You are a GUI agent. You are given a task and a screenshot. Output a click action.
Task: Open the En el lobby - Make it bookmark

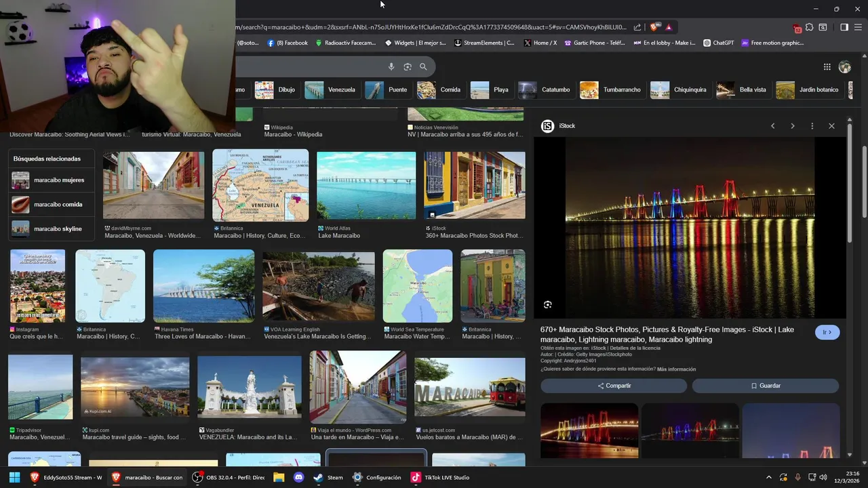pyautogui.click(x=665, y=43)
